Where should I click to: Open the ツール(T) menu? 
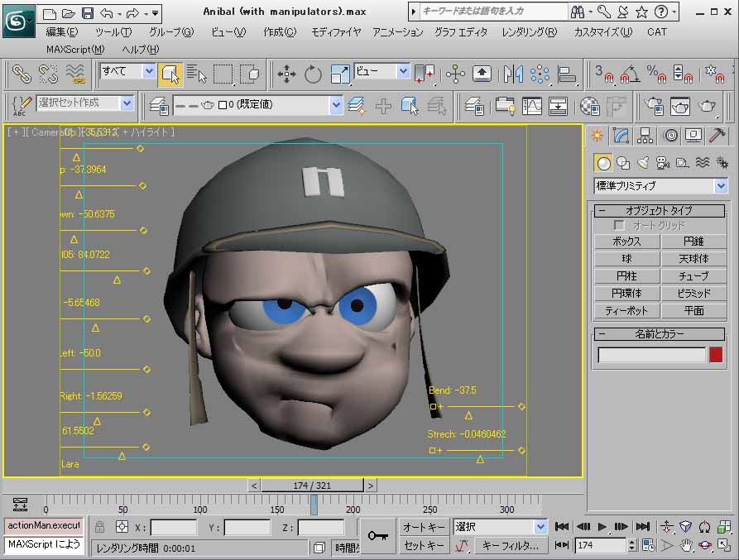point(113,32)
